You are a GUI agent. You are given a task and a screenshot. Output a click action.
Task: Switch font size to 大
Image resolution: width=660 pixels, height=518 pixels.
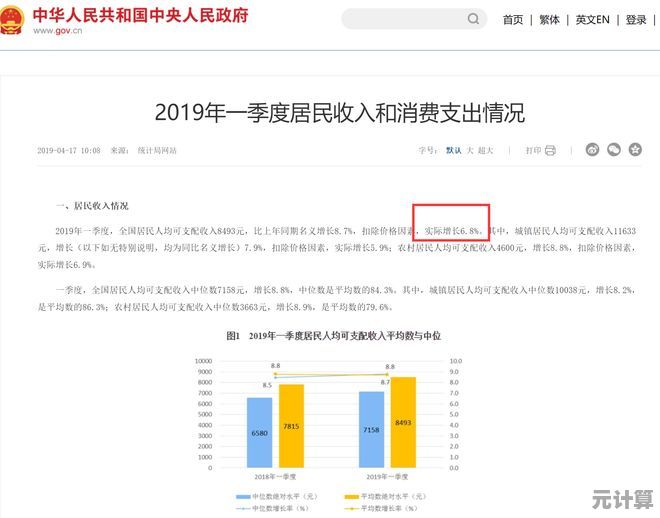coord(469,150)
